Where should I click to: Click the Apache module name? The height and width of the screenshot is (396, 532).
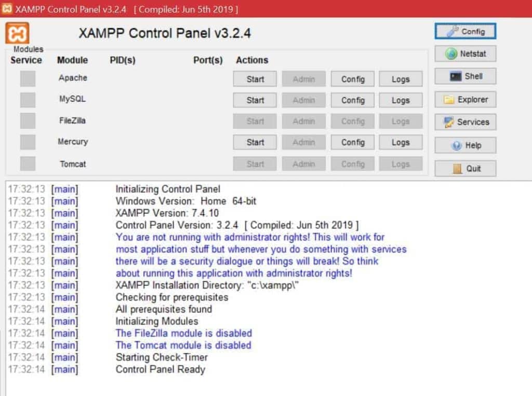(x=73, y=78)
